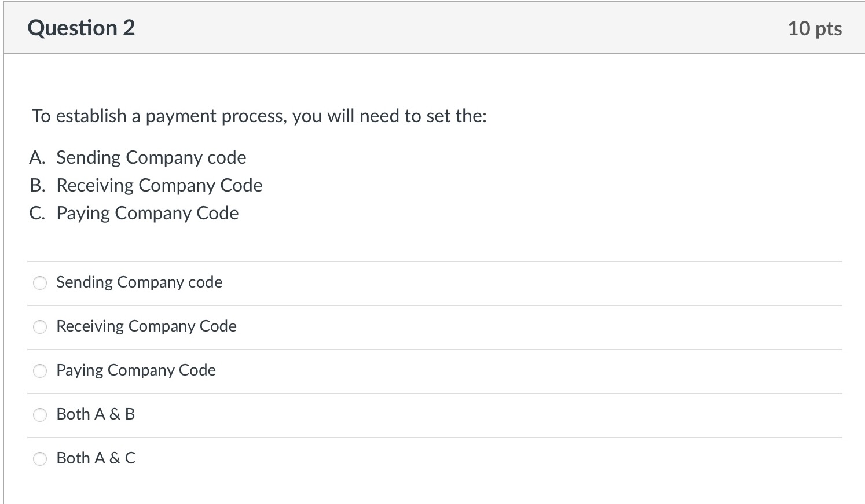Click the word 'pts' in the header

pos(829,29)
